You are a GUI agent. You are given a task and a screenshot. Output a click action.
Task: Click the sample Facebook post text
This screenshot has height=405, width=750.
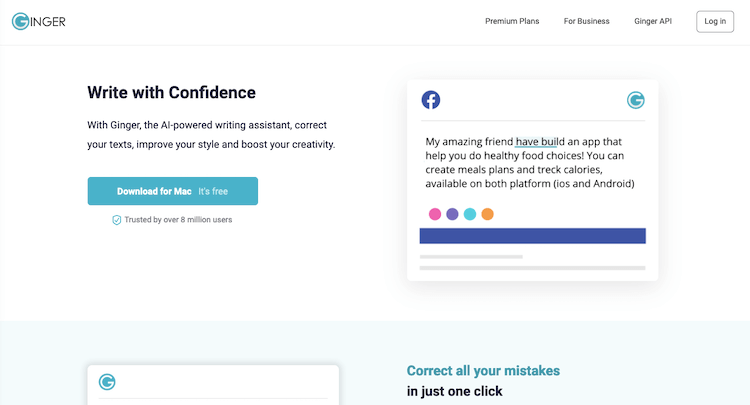[x=530, y=163]
